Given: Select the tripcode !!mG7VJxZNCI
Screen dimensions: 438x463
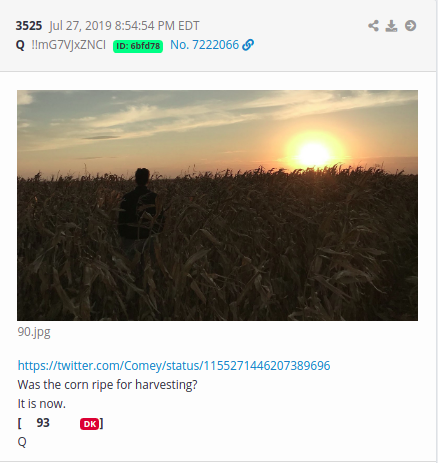Looking at the screenshot, I should [x=68, y=45].
